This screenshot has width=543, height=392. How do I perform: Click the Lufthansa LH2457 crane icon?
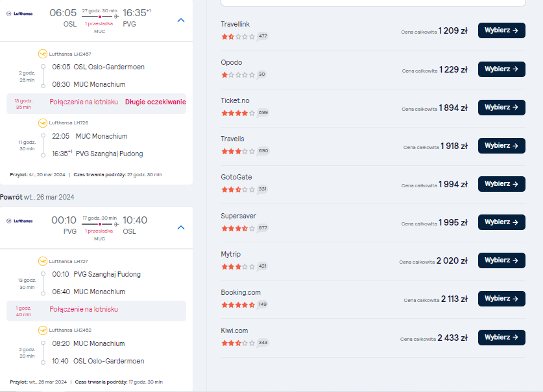click(43, 54)
